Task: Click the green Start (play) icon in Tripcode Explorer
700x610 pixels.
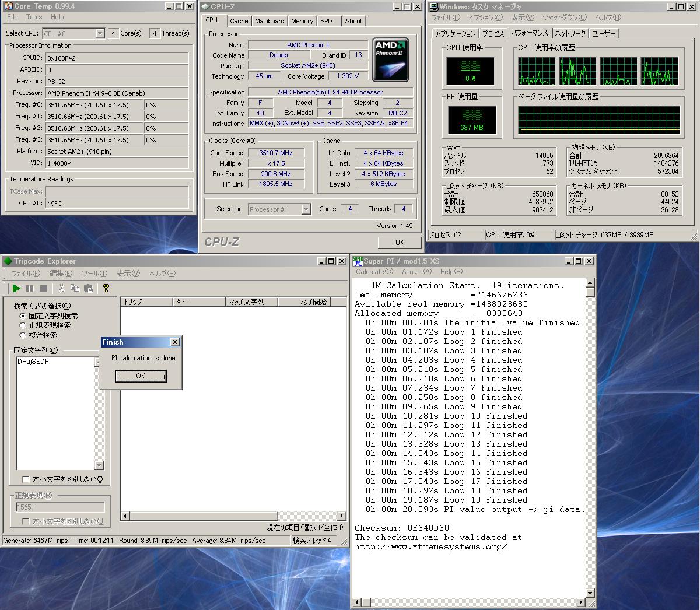Action: [x=16, y=288]
